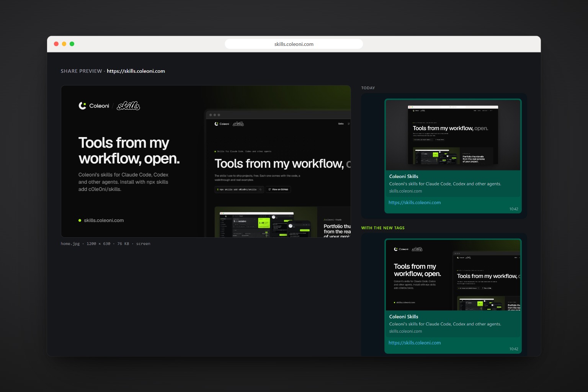Click the green zoom window button
Screen dimensions: 588x392
click(72, 44)
